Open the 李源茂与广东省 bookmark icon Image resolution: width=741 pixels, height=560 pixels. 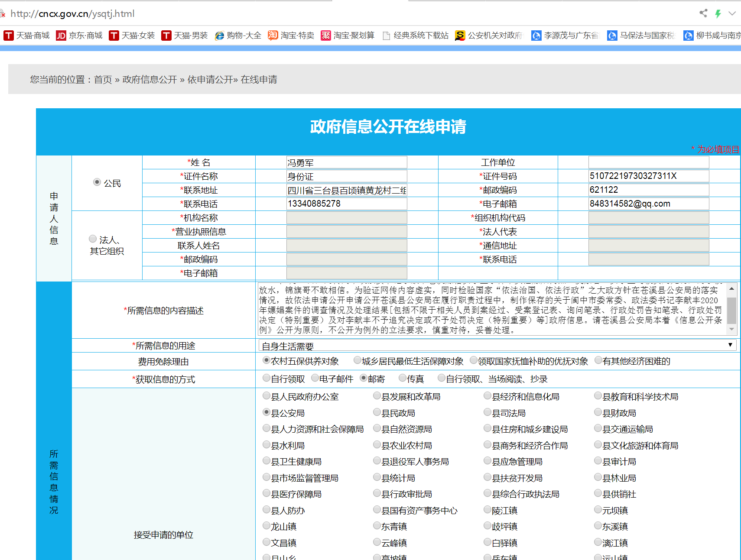[536, 36]
